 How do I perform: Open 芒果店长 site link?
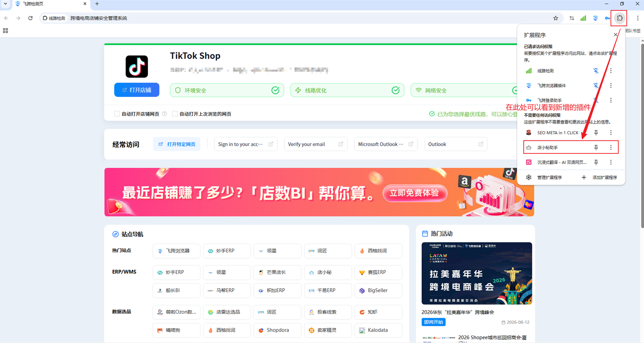click(277, 272)
